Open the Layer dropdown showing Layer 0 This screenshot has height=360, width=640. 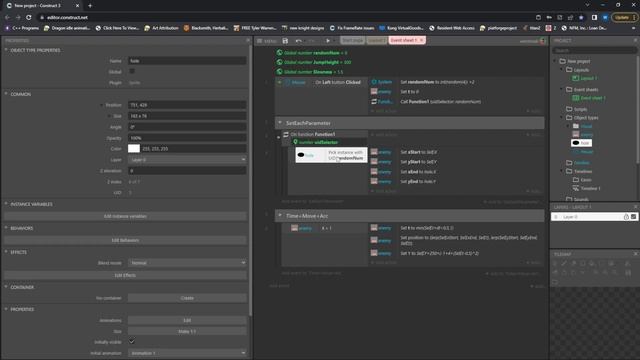(187, 160)
